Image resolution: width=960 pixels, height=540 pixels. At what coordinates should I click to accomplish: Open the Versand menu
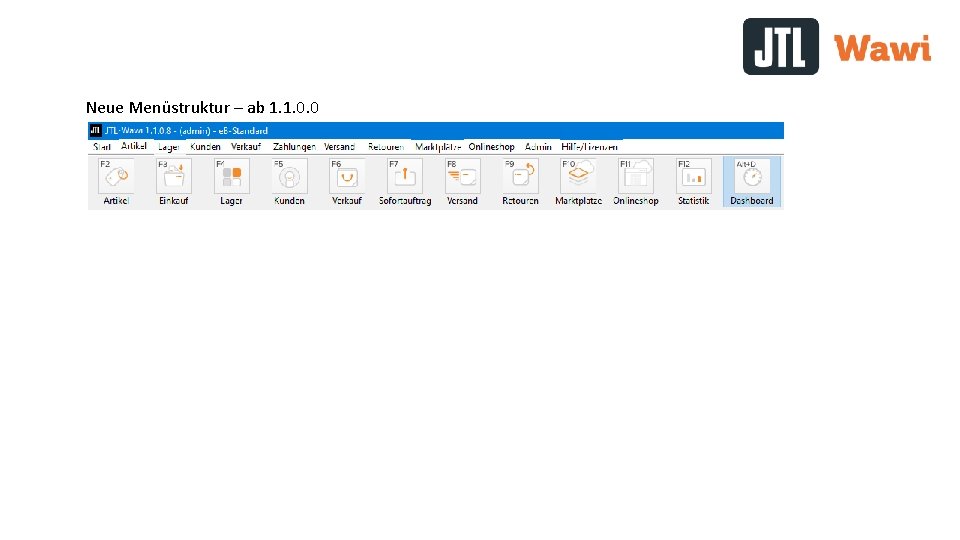339,147
